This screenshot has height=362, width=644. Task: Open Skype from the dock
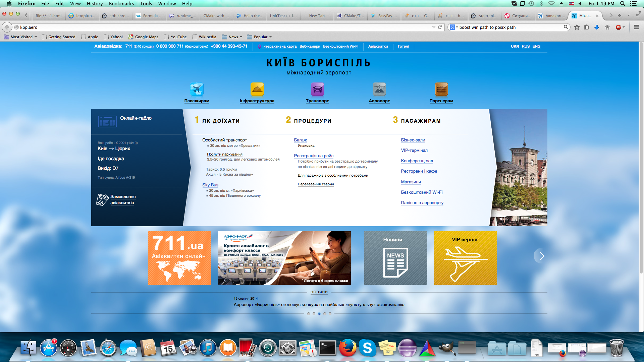pyautogui.click(x=367, y=348)
